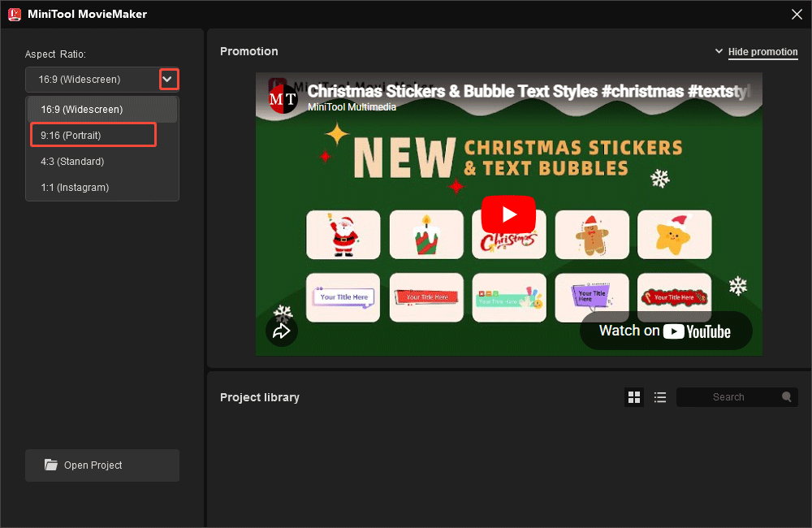Image resolution: width=812 pixels, height=528 pixels.
Task: Click the MT channel avatar
Action: pyautogui.click(x=283, y=98)
